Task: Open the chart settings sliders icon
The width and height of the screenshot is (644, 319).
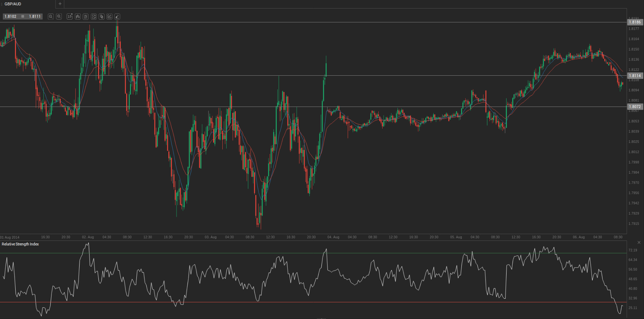Action: tap(86, 17)
